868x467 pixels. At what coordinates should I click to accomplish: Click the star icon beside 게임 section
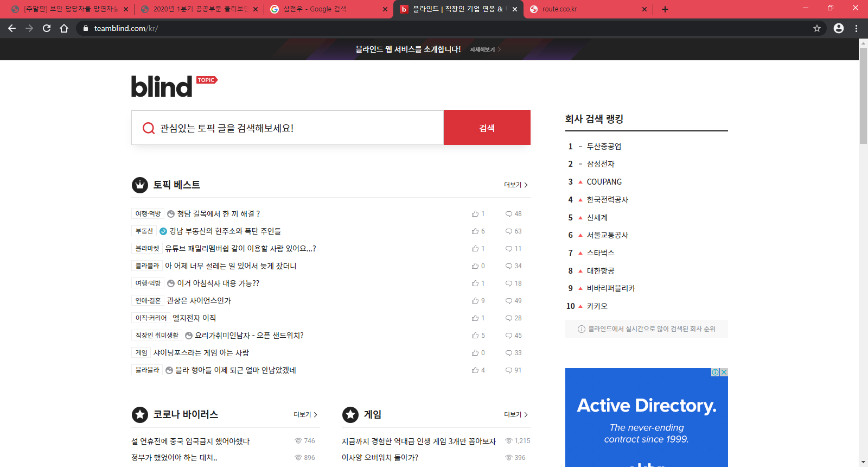coord(350,415)
